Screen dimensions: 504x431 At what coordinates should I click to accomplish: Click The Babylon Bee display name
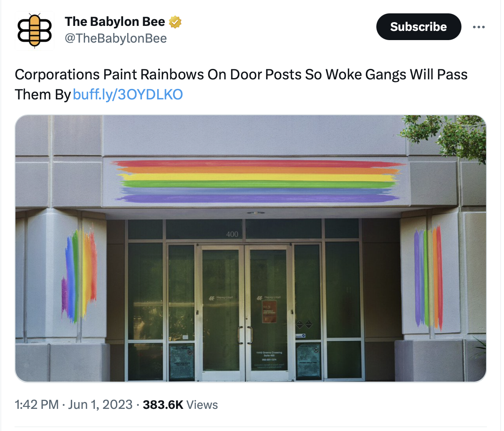click(115, 22)
